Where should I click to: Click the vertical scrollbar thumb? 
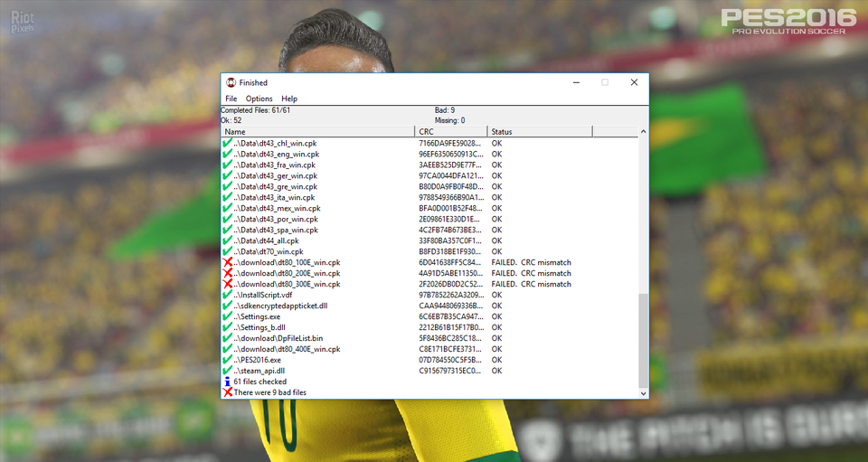tap(643, 340)
